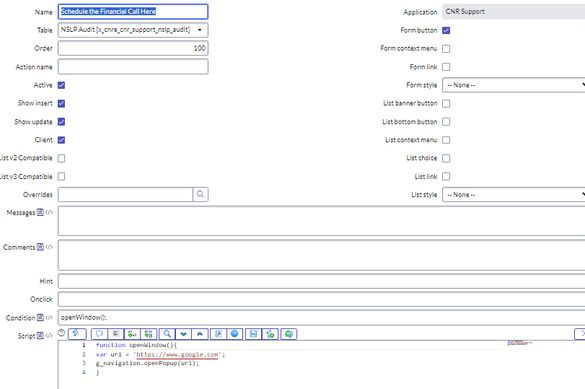Image resolution: width=585 pixels, height=389 pixels.
Task: Click the edit icon next to Messages label
Action: (40, 212)
